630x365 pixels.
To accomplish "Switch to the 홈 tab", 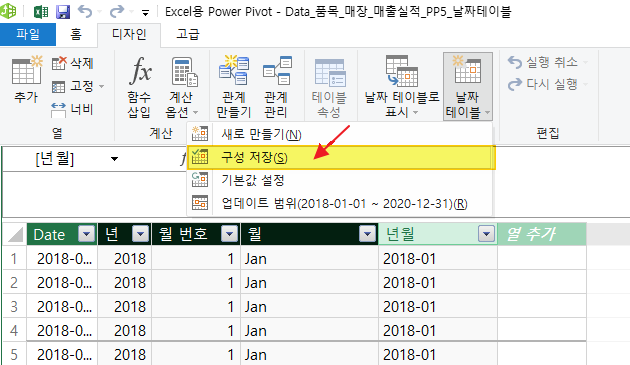I will (x=76, y=34).
